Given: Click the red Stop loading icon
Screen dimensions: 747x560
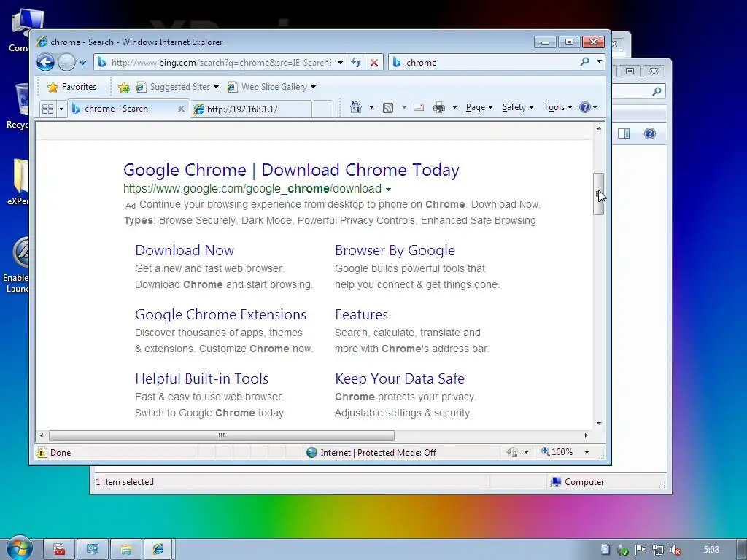Looking at the screenshot, I should pos(374,63).
